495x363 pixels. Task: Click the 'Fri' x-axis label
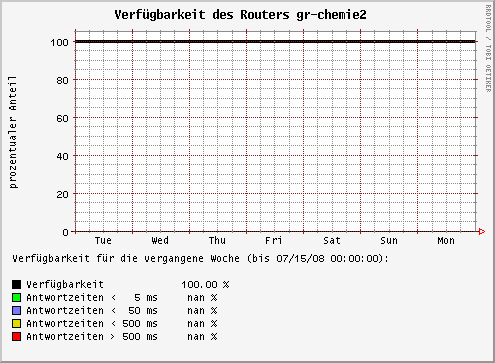[x=274, y=241]
